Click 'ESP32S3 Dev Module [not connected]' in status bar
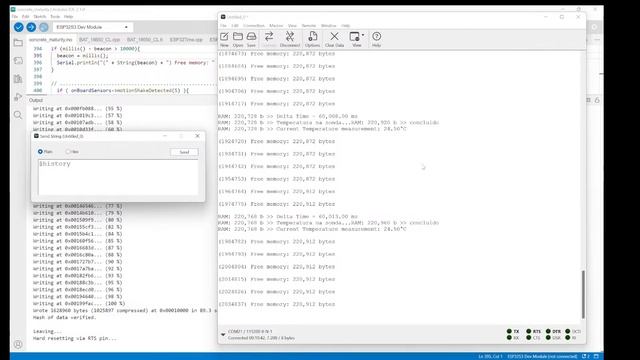The height and width of the screenshot is (360, 640). click(x=542, y=356)
